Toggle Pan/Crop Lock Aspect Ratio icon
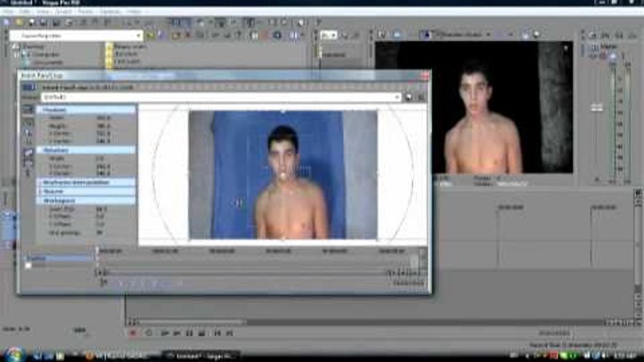 click(28, 154)
